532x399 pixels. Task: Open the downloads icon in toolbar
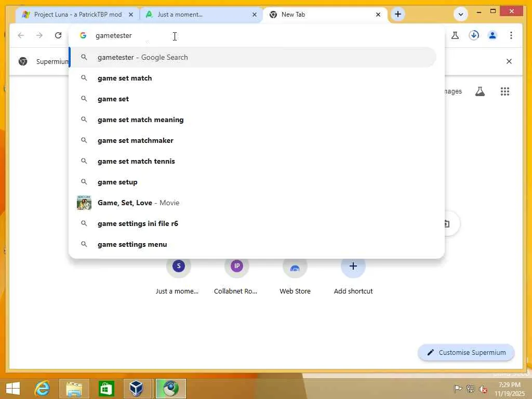pos(474,35)
